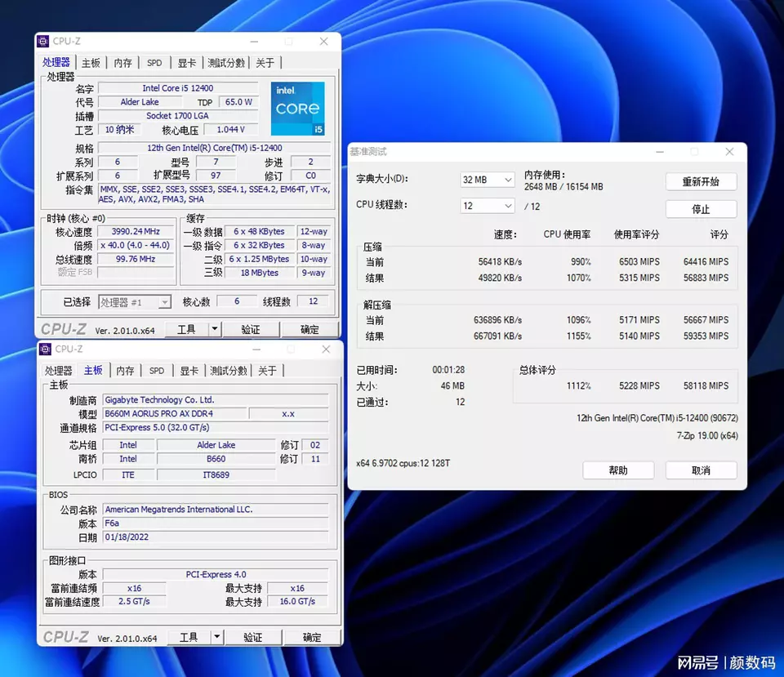Open the 内存 tab in lower CPU-Z window
This screenshot has height=677, width=784.
125,371
